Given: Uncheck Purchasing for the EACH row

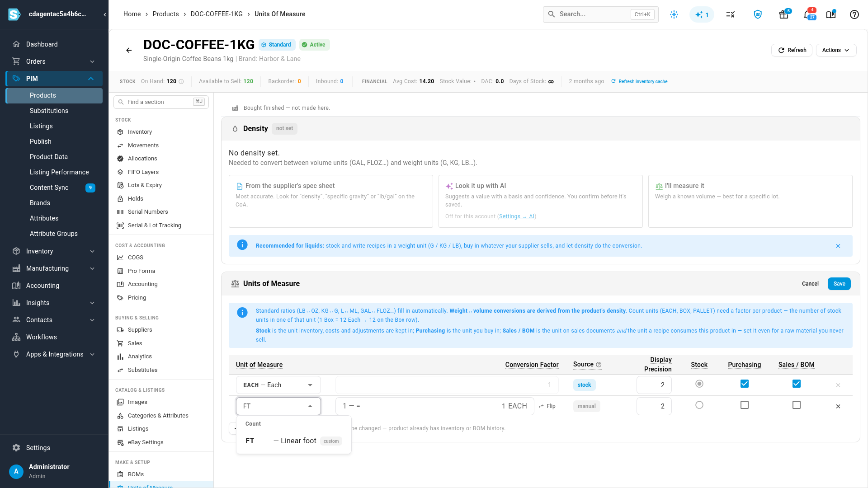Looking at the screenshot, I should (x=745, y=384).
